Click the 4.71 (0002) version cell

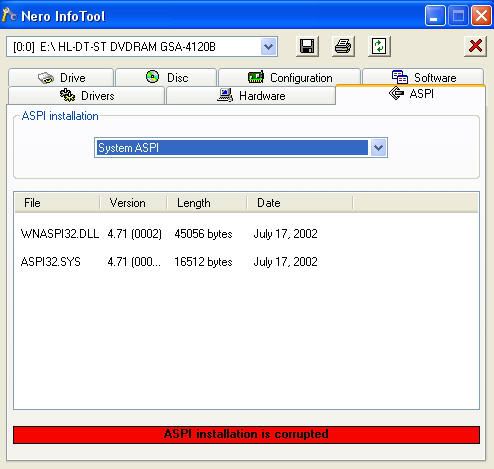[134, 234]
